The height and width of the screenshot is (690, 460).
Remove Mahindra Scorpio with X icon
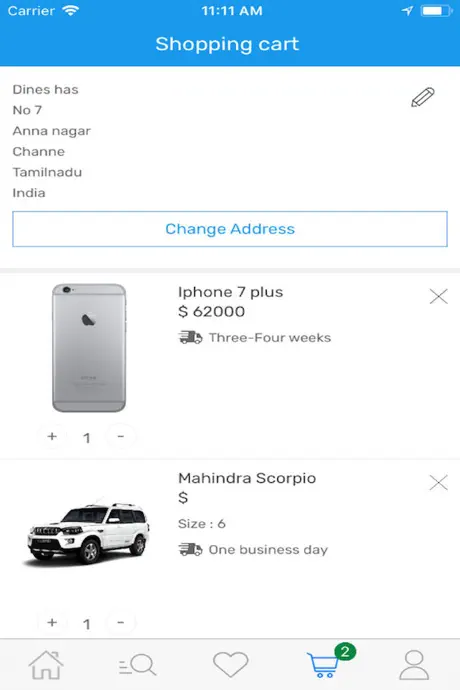438,483
